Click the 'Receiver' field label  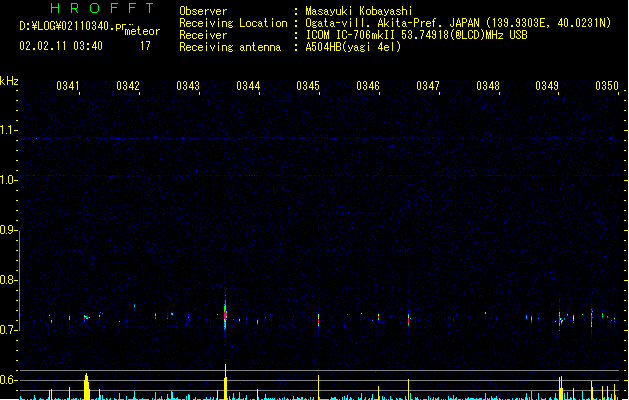coord(203,35)
